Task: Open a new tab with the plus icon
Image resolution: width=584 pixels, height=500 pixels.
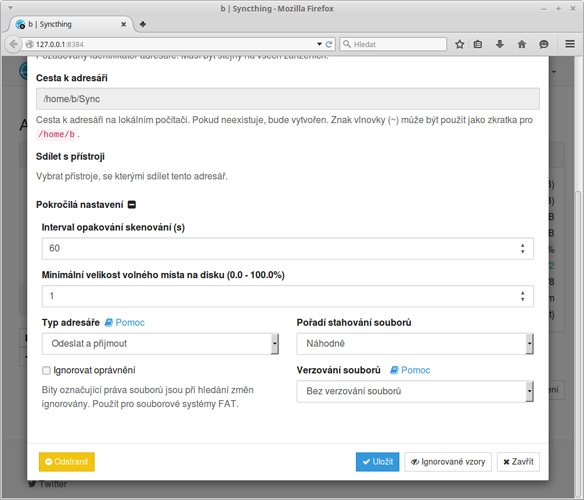Action: pos(143,24)
